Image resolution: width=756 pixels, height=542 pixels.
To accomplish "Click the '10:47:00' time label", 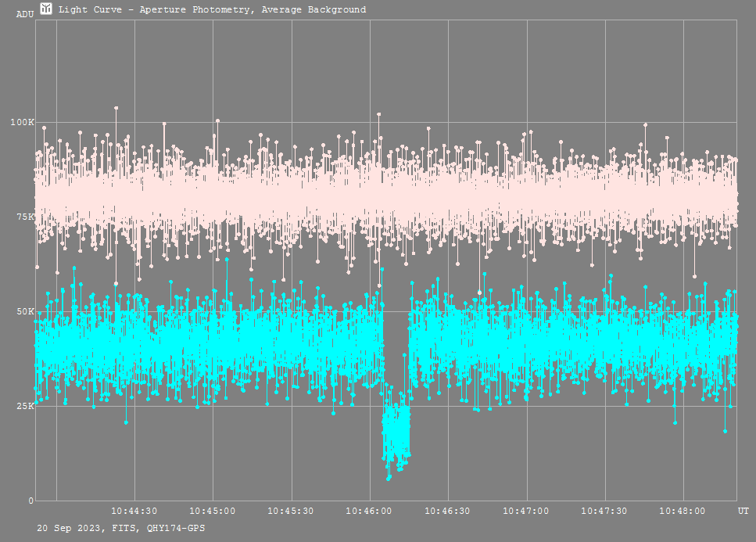I will pyautogui.click(x=526, y=511).
